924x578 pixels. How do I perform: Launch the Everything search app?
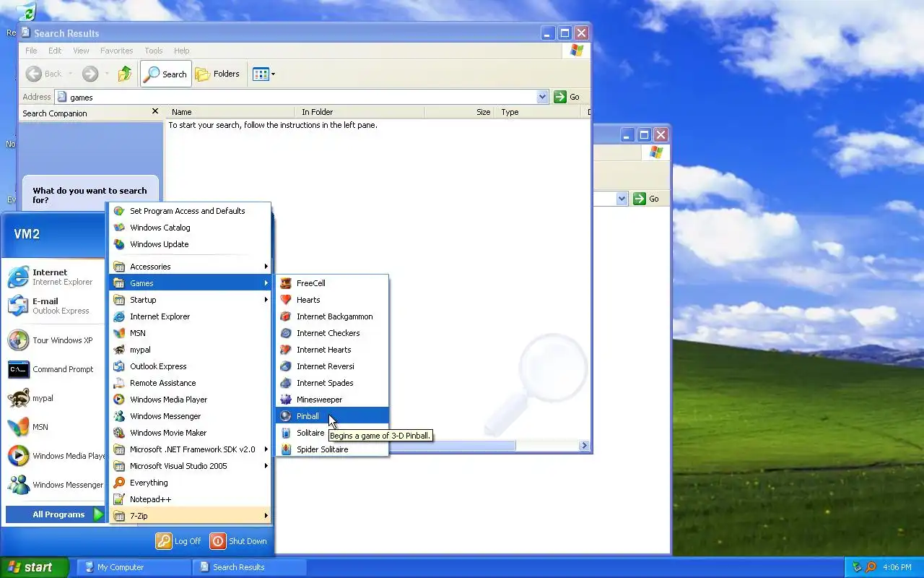[190, 483]
